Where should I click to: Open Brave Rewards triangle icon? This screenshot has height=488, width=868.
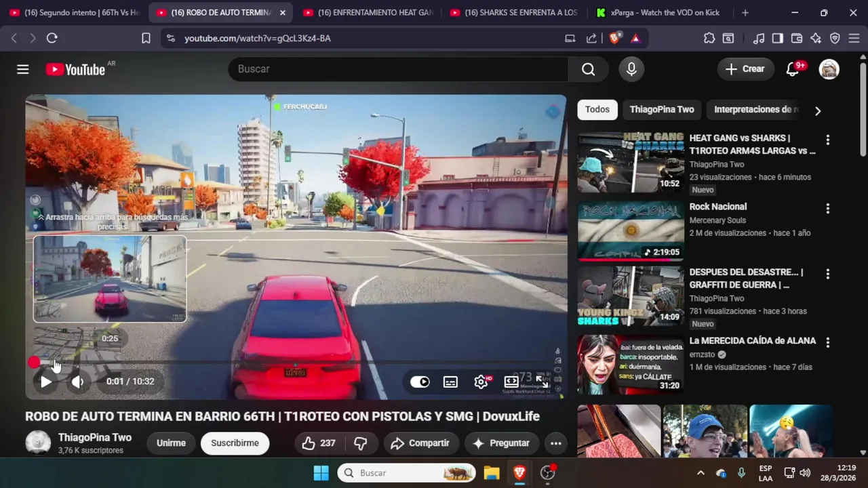pos(635,39)
